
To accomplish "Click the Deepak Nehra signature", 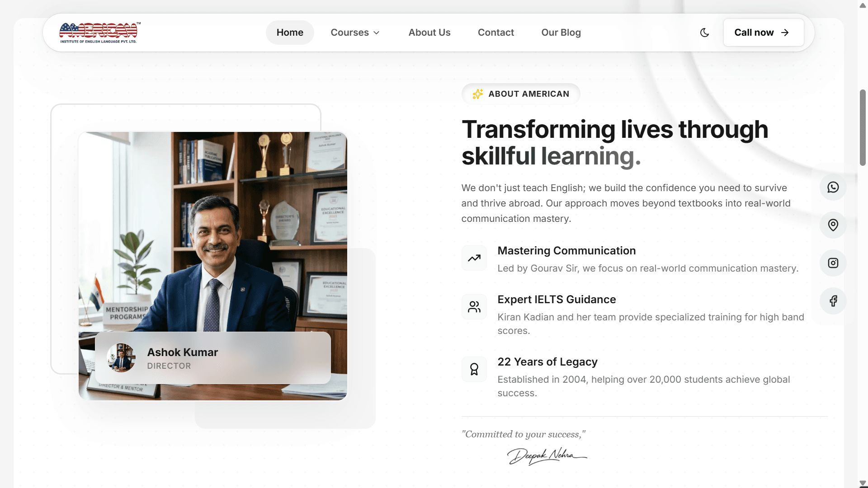I will coord(547,455).
